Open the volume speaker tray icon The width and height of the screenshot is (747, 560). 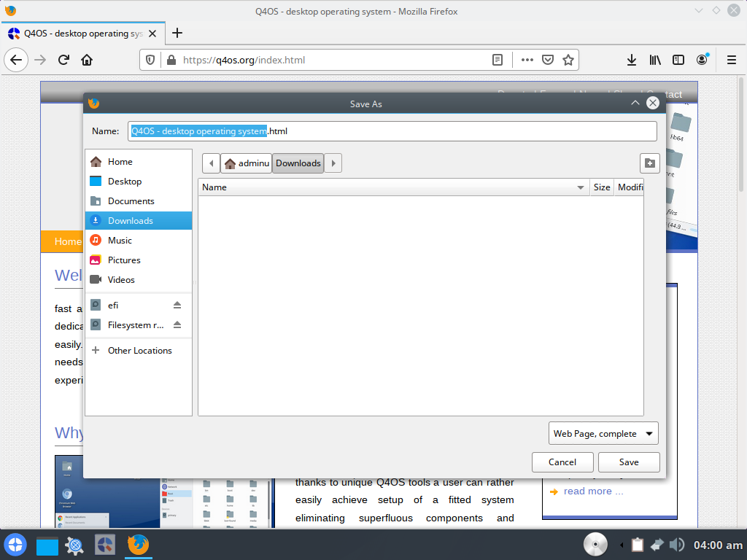point(676,545)
